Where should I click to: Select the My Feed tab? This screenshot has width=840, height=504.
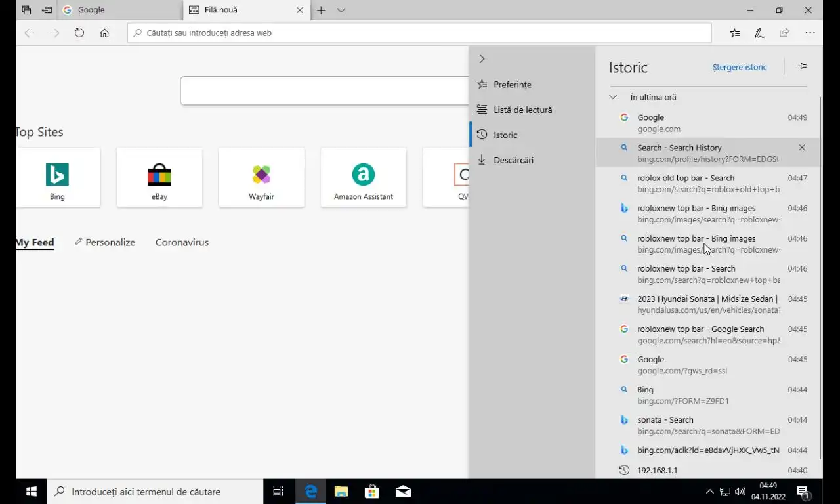(x=35, y=242)
